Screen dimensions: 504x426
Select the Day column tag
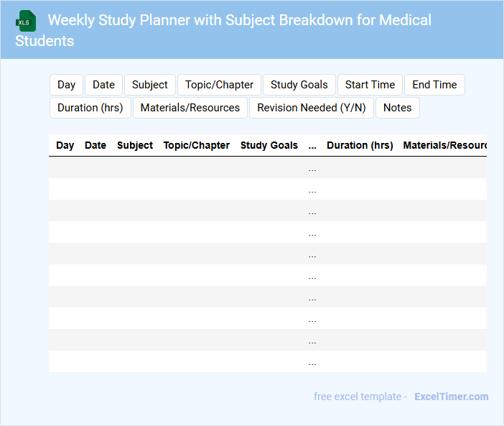[x=67, y=85]
